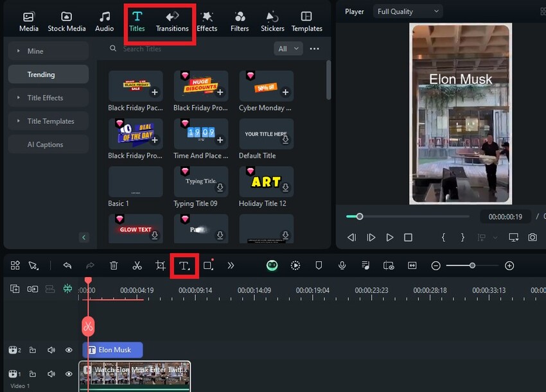The height and width of the screenshot is (392, 546).
Task: Download the Typing Title 09 preset
Action: click(220, 187)
